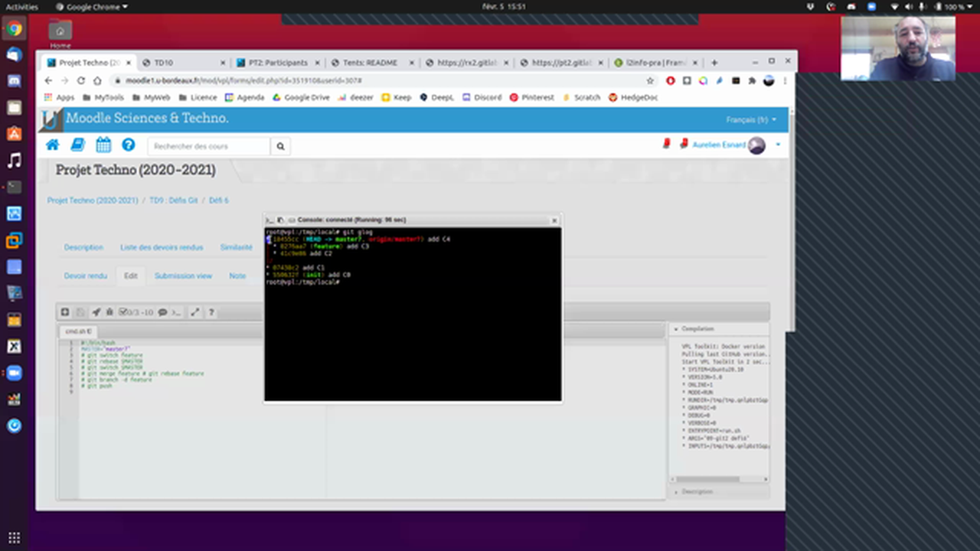Expand the Description panel at bottom right
The width and height of the screenshot is (980, 551).
pos(719,491)
